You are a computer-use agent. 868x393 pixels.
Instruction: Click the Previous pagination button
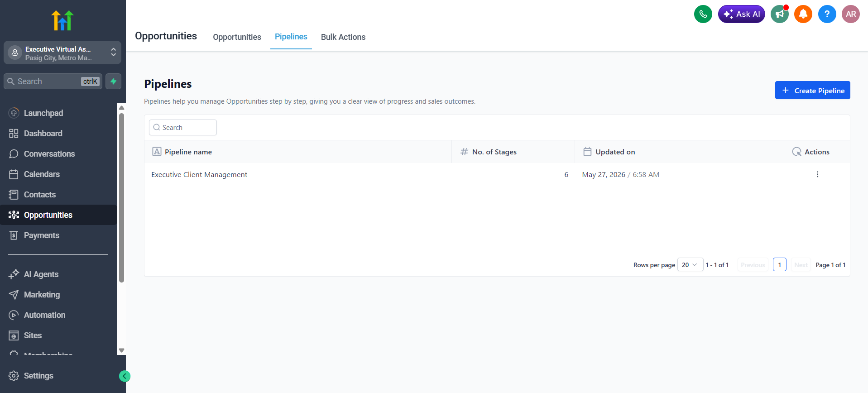coord(753,265)
